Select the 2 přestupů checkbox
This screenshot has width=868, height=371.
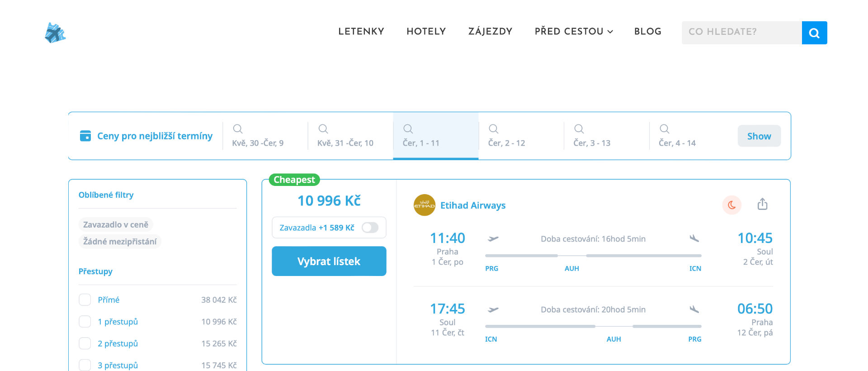tap(85, 343)
